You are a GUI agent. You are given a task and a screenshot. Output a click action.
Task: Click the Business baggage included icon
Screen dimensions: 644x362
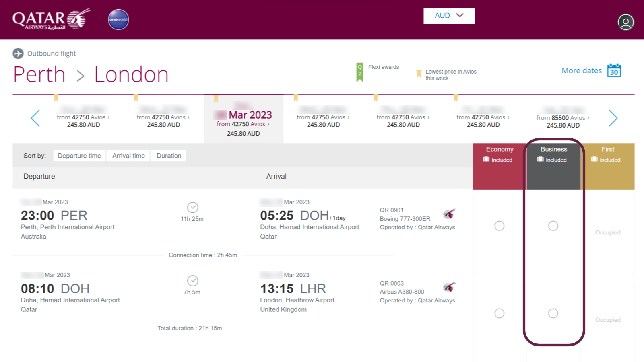[540, 159]
